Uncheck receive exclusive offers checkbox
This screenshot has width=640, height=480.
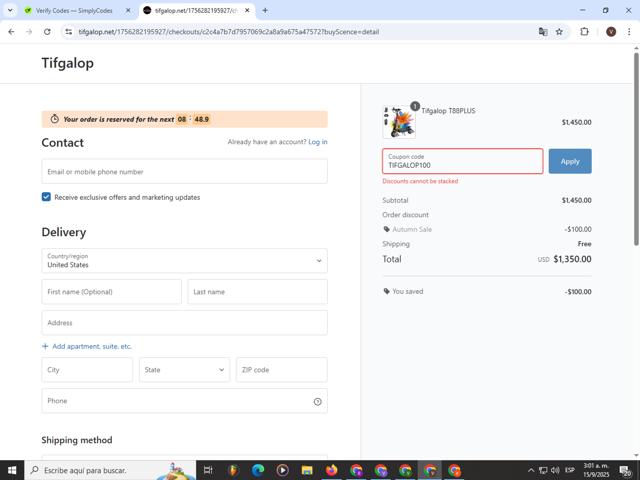[x=46, y=197]
